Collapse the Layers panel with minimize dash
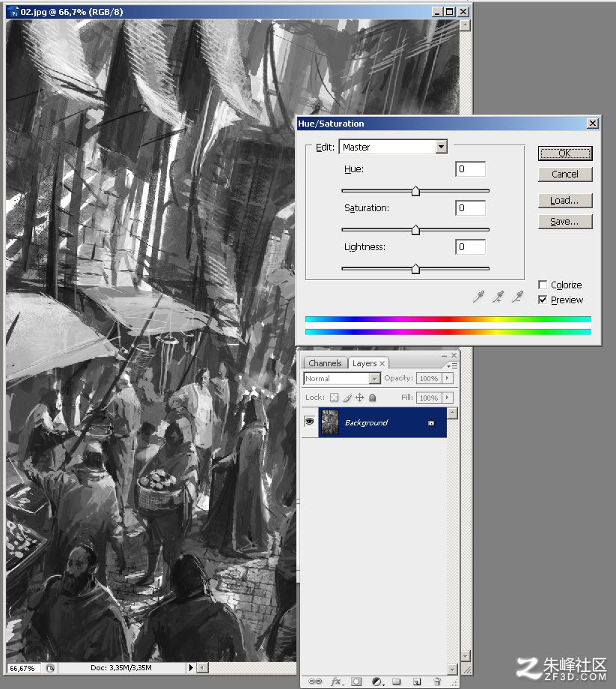 coord(444,355)
